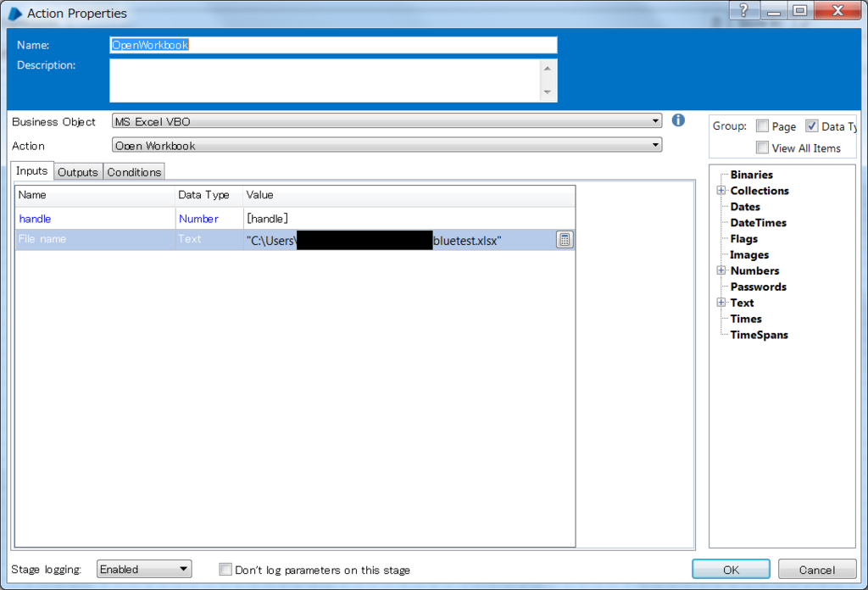Click into the Description text area
The width and height of the screenshot is (868, 590).
pos(325,81)
